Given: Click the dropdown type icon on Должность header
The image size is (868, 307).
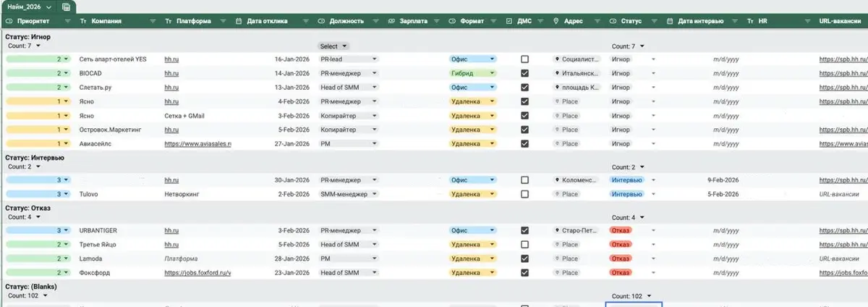Looking at the screenshot, I should [x=321, y=22].
